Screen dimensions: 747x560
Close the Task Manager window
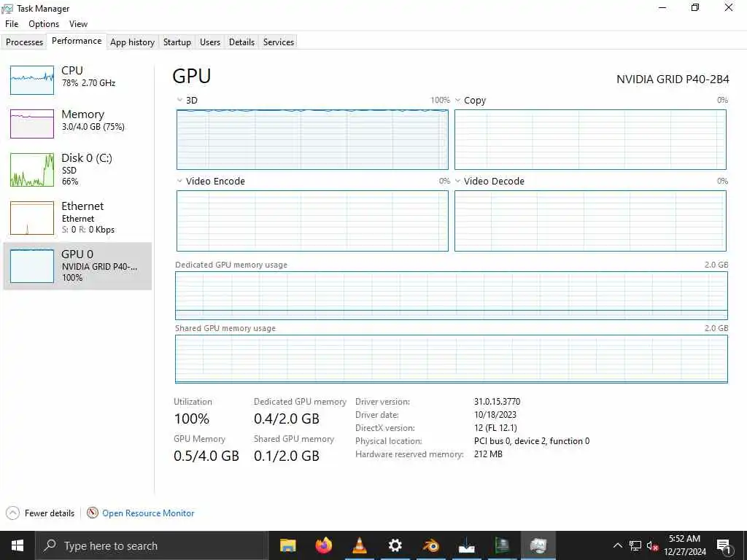click(x=729, y=8)
